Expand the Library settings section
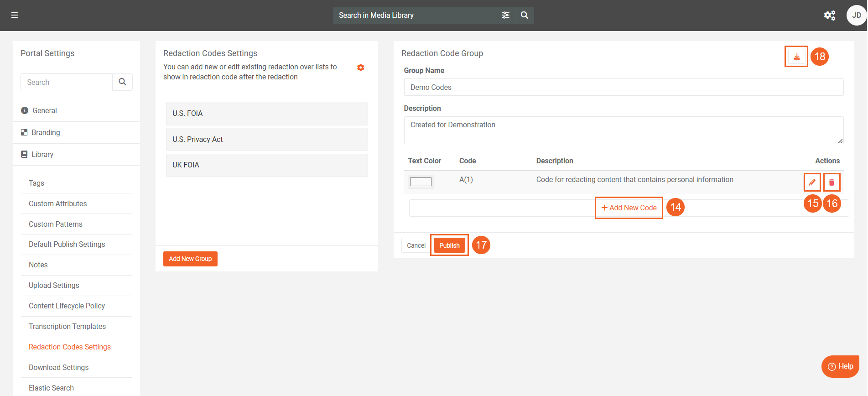 pos(42,155)
